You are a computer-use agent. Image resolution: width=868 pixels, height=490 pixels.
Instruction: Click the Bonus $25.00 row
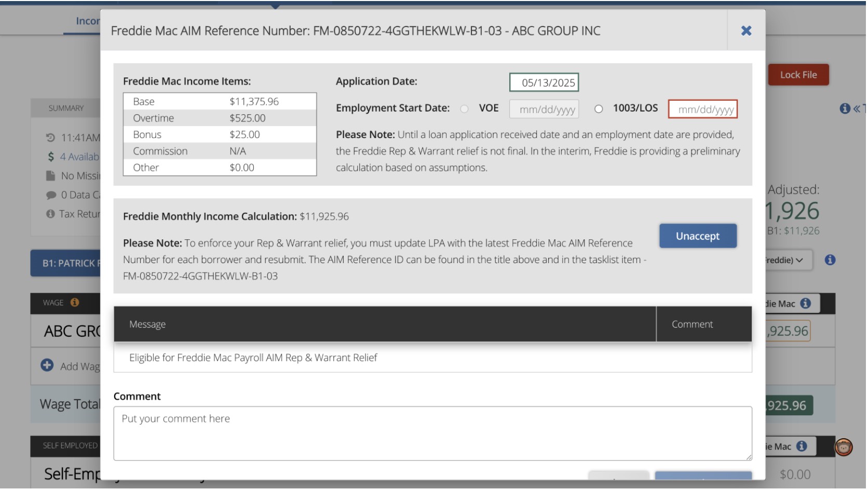(220, 135)
